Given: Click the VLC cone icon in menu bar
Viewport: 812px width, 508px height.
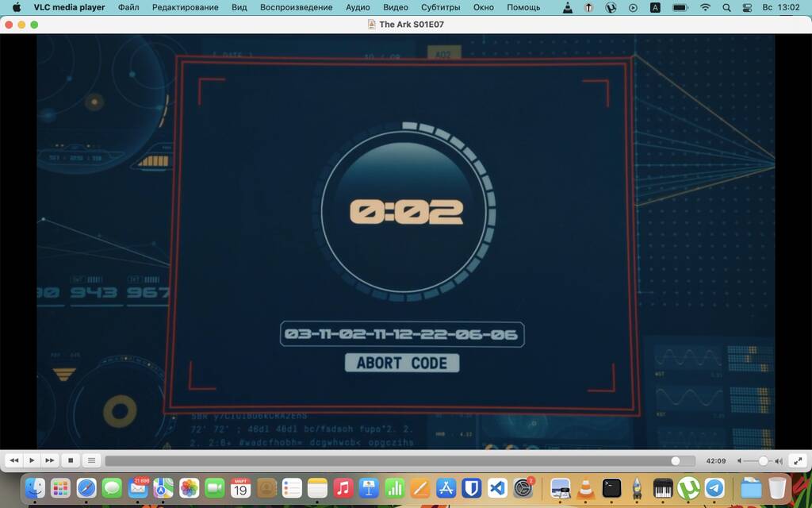Looking at the screenshot, I should point(568,7).
